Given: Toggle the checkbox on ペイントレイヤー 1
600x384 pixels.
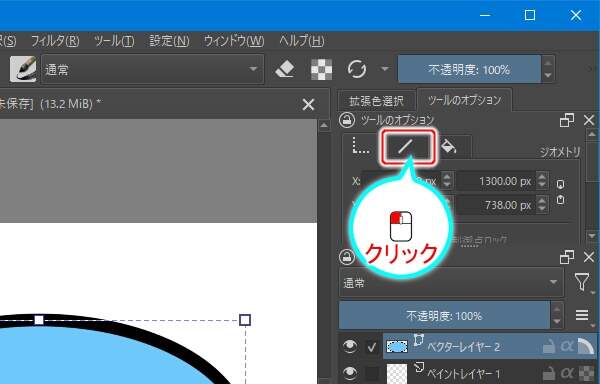Looking at the screenshot, I should click(372, 373).
